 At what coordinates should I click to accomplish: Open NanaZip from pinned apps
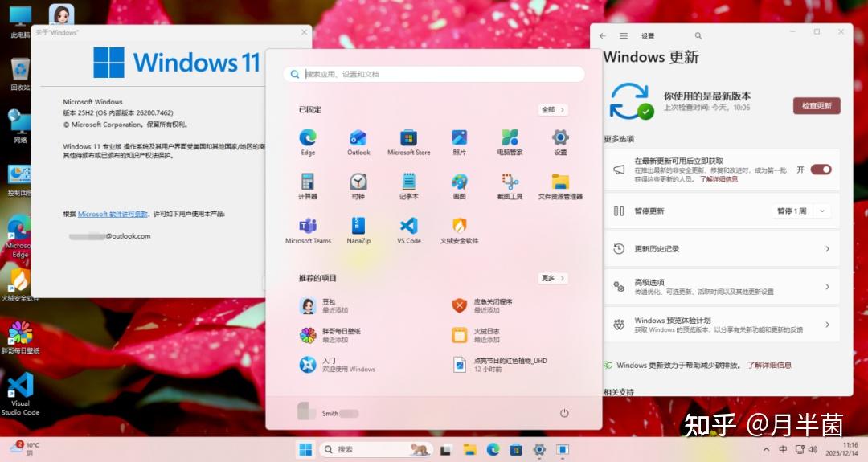click(x=358, y=230)
